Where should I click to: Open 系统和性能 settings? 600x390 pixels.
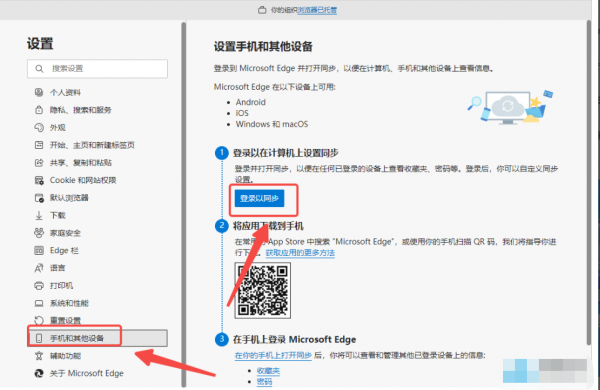69,303
